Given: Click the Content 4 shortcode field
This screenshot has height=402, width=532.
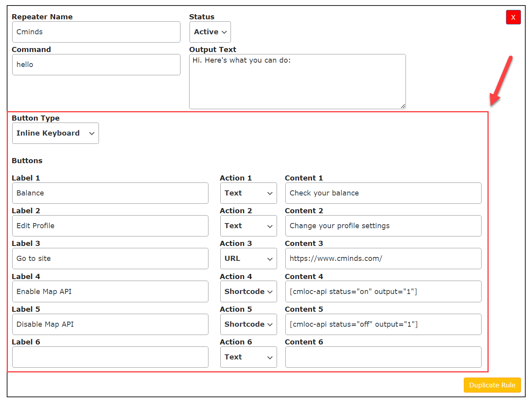Looking at the screenshot, I should [383, 291].
